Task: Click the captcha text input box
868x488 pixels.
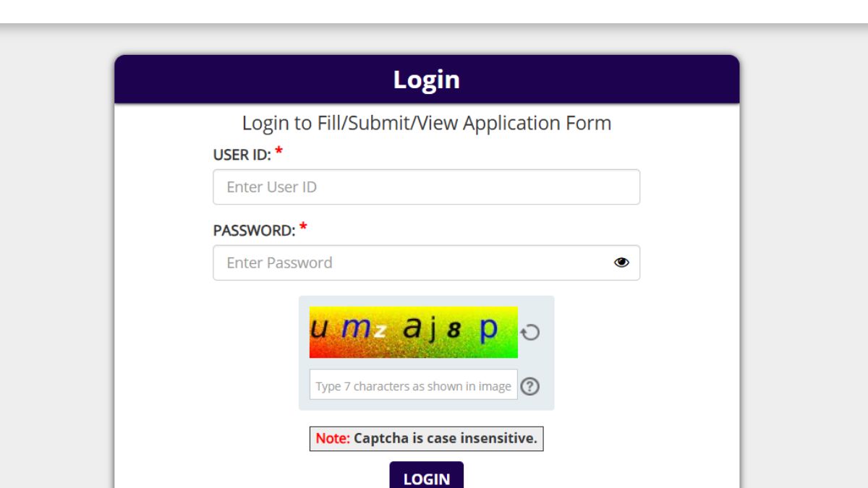Action: click(414, 385)
